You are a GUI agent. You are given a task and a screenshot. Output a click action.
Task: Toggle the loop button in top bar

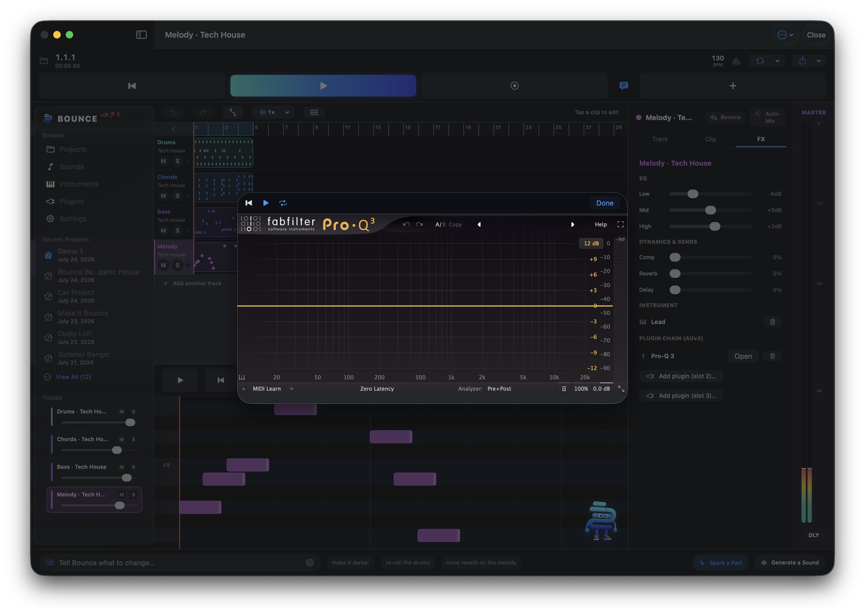[x=760, y=61]
